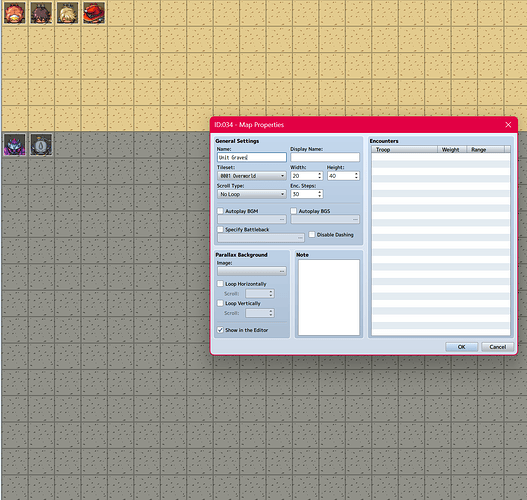Open the Scroll Type dropdown set to No Loop
527x500 pixels.
(252, 194)
